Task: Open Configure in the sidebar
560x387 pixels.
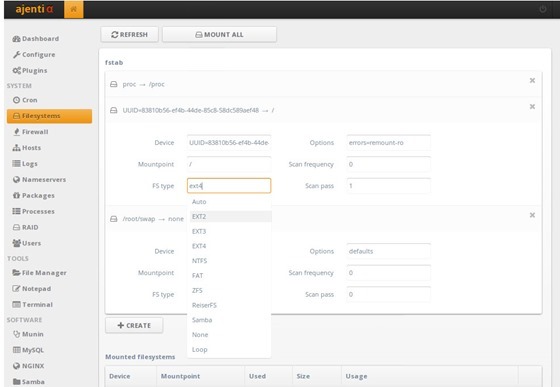Action: tap(34, 55)
